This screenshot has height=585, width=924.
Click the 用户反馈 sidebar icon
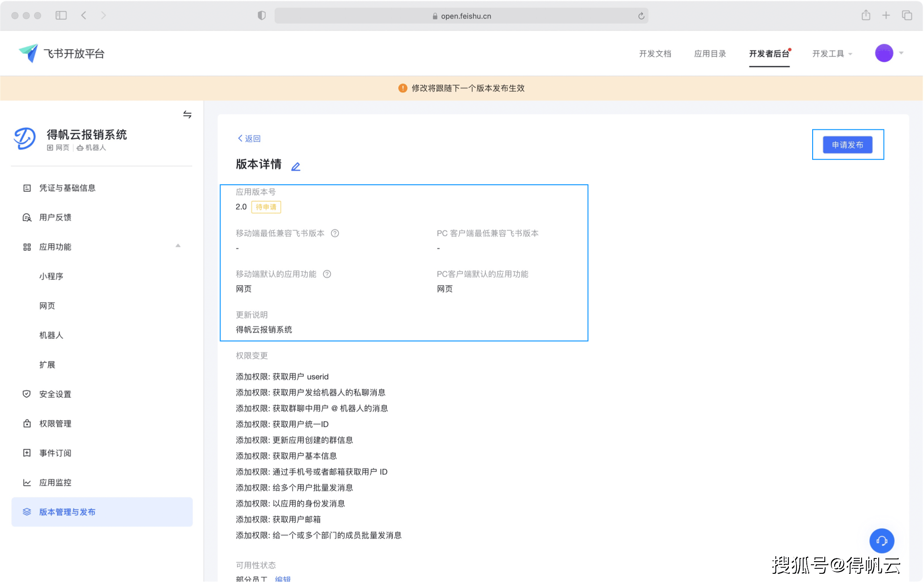click(27, 217)
